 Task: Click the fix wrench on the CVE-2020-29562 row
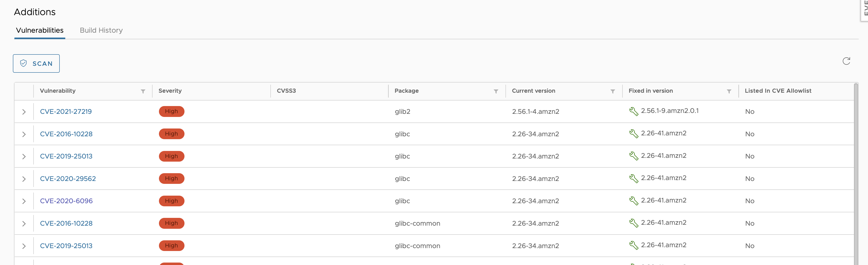click(634, 178)
